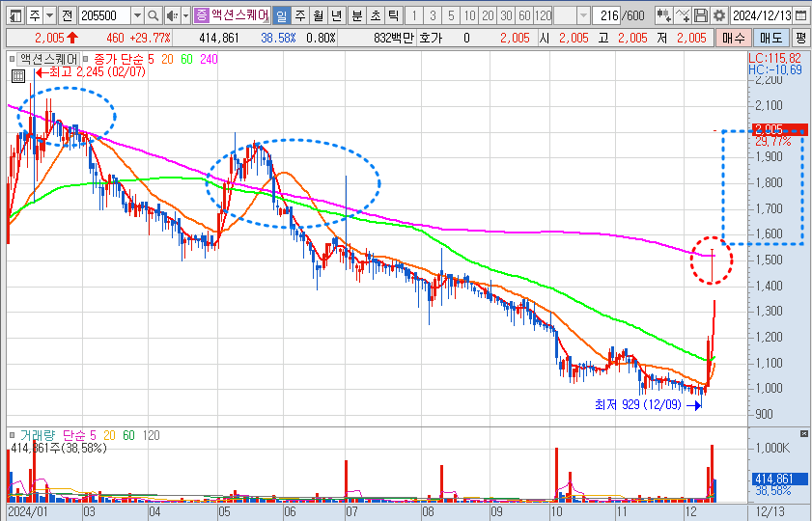Viewport: 812px width, 521px height.
Task: Choose the 120 interval button
Action: [x=544, y=15]
